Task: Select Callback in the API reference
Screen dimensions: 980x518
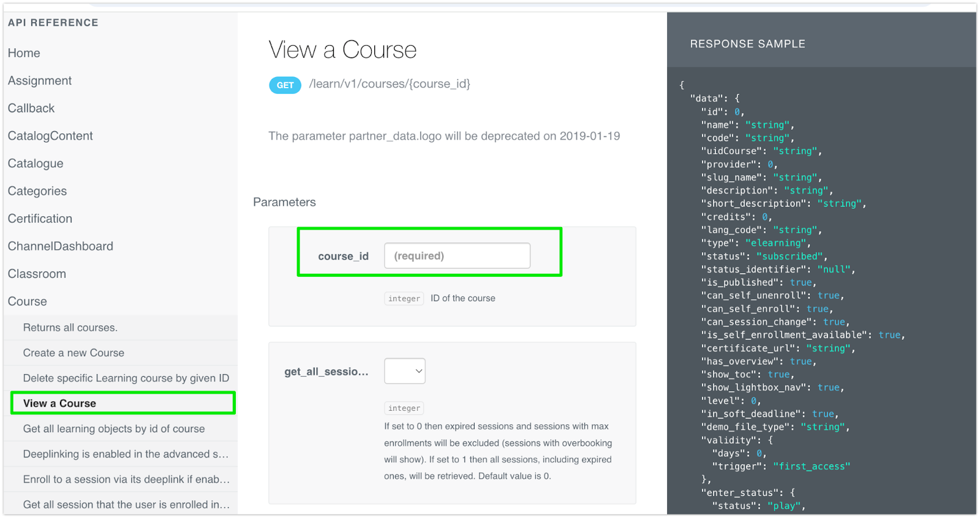Action: pyautogui.click(x=31, y=108)
